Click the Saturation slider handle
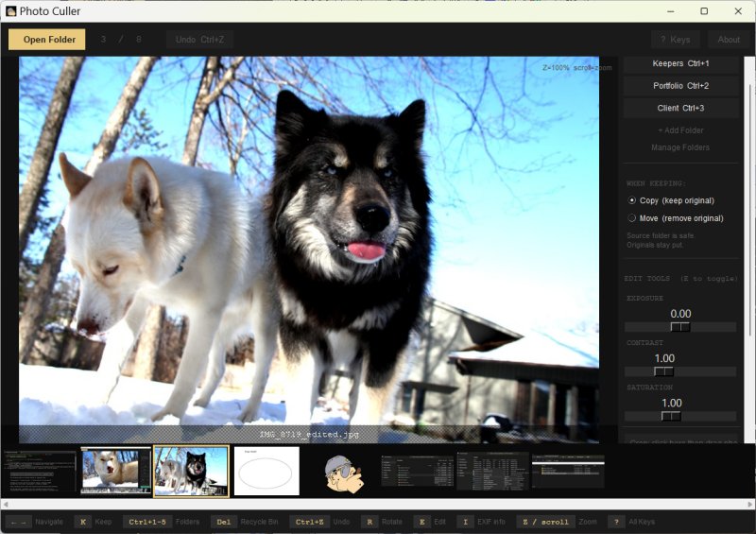Image resolution: width=756 pixels, height=534 pixels. (x=671, y=416)
